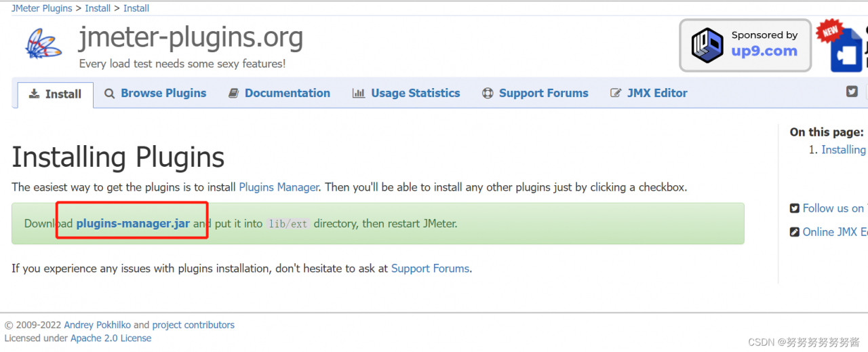Click the magnifier icon on Browse Plugins

109,94
